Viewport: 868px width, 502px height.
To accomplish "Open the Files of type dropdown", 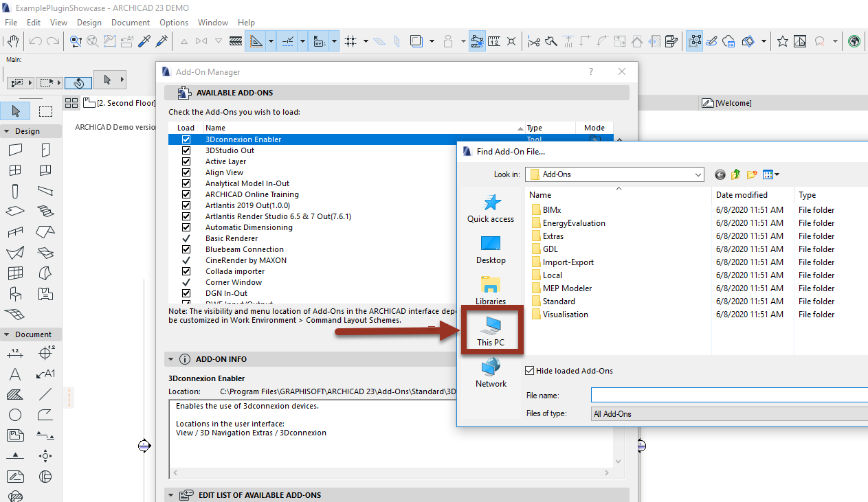I will (730, 413).
